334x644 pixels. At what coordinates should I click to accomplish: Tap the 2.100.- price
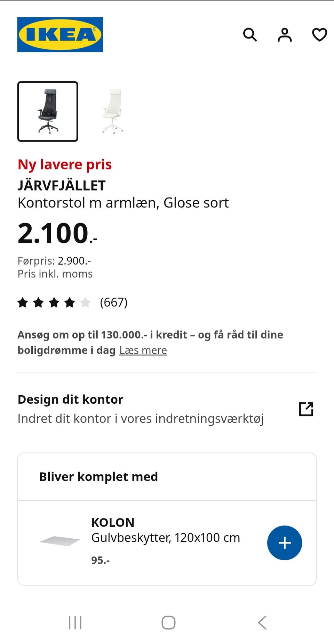coord(57,233)
